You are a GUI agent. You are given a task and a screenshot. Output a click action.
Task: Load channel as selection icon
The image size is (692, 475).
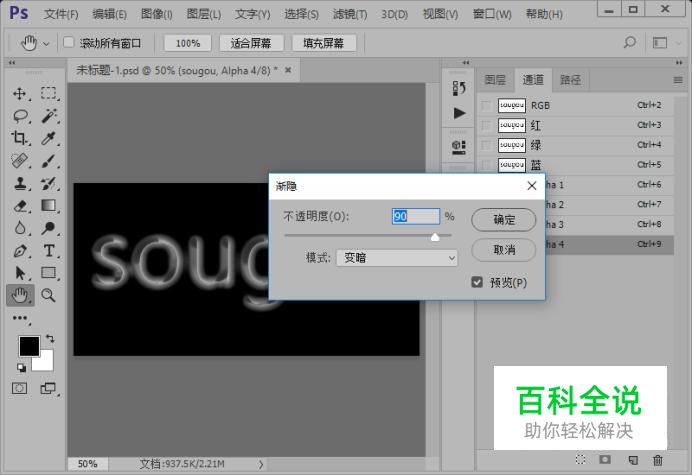point(581,460)
